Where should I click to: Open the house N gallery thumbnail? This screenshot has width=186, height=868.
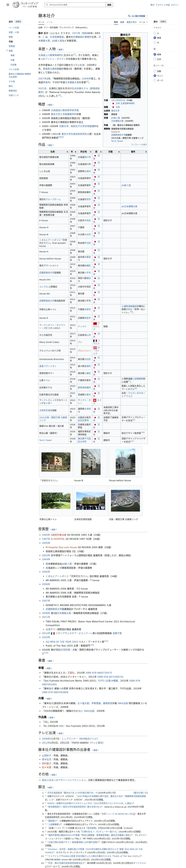pos(91,462)
